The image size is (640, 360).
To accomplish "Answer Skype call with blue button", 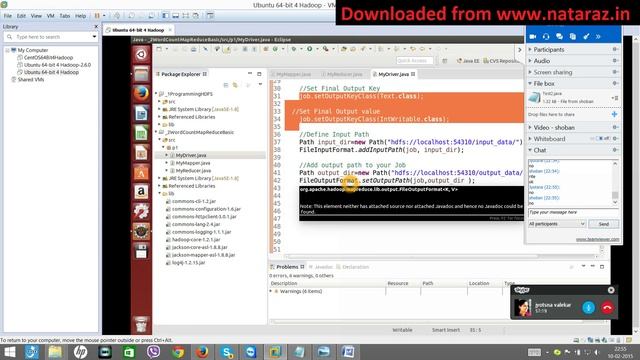I will [588, 307].
